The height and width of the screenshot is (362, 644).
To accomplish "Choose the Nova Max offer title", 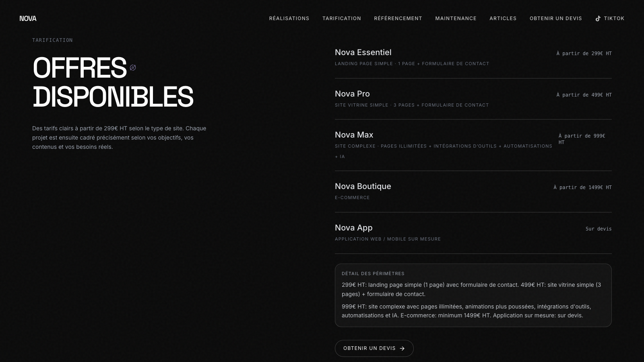I will click(x=354, y=135).
